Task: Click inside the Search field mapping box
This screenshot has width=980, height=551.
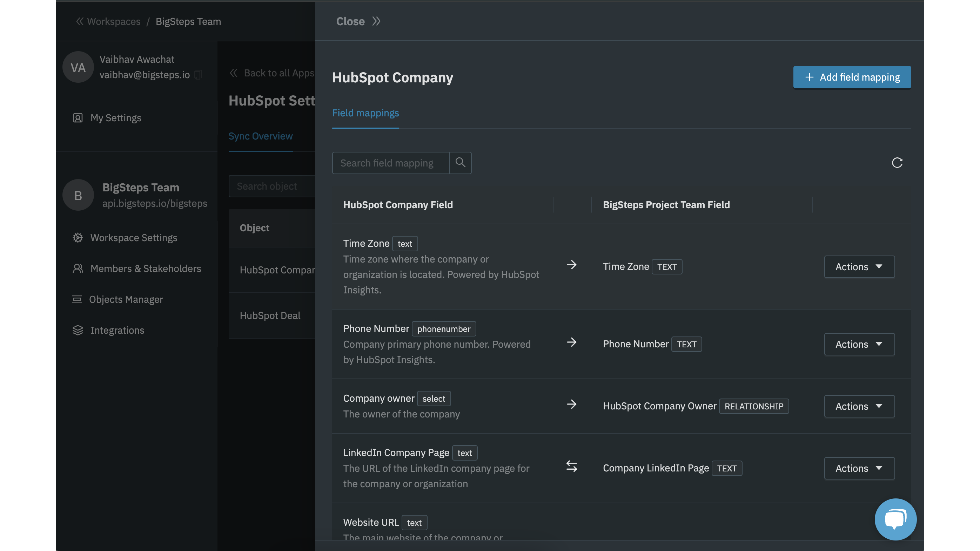Action: tap(390, 163)
